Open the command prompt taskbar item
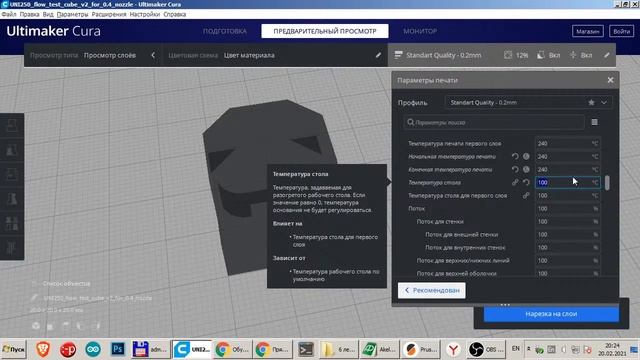 coord(305,349)
